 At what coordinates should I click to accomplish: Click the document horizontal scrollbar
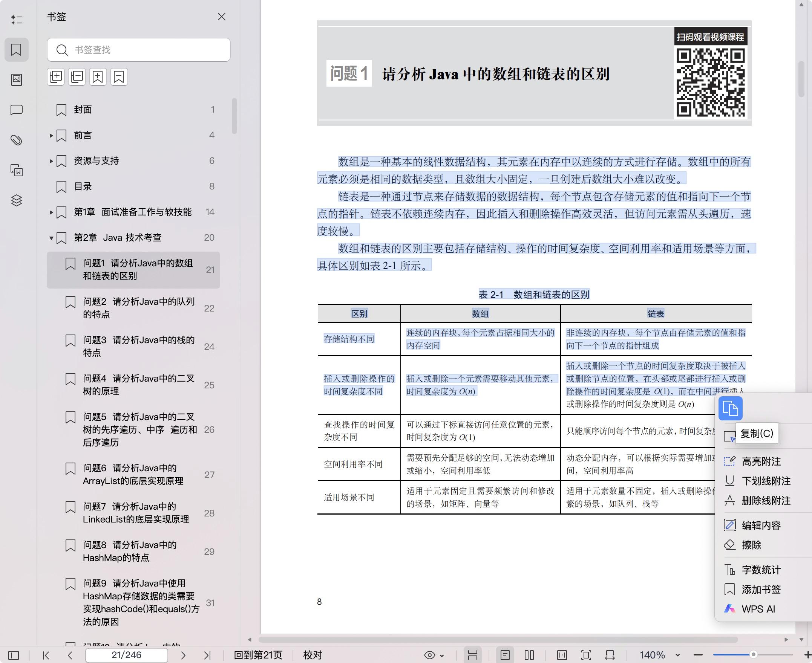tap(498, 639)
